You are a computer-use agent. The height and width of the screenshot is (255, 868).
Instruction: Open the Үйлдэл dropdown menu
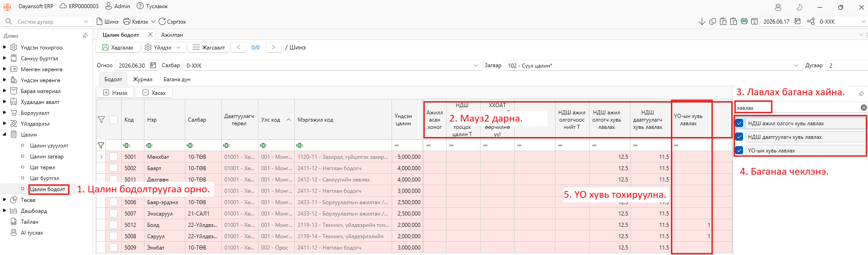[164, 47]
